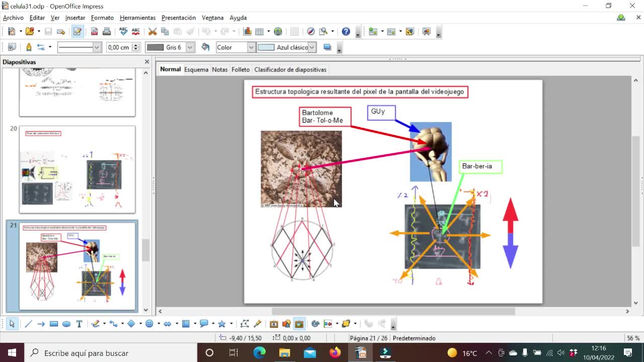Close the Diapositivas panel

point(147,62)
